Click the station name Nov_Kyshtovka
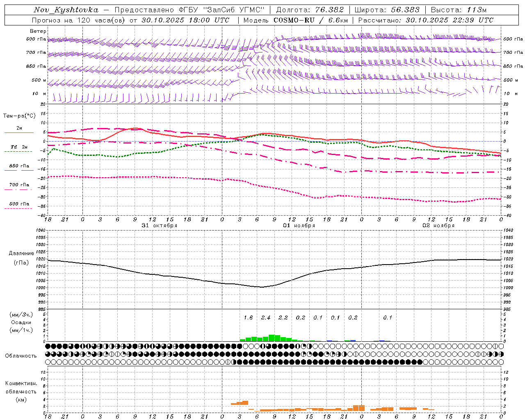Viewport: 525px width, 420px height. [x=66, y=10]
